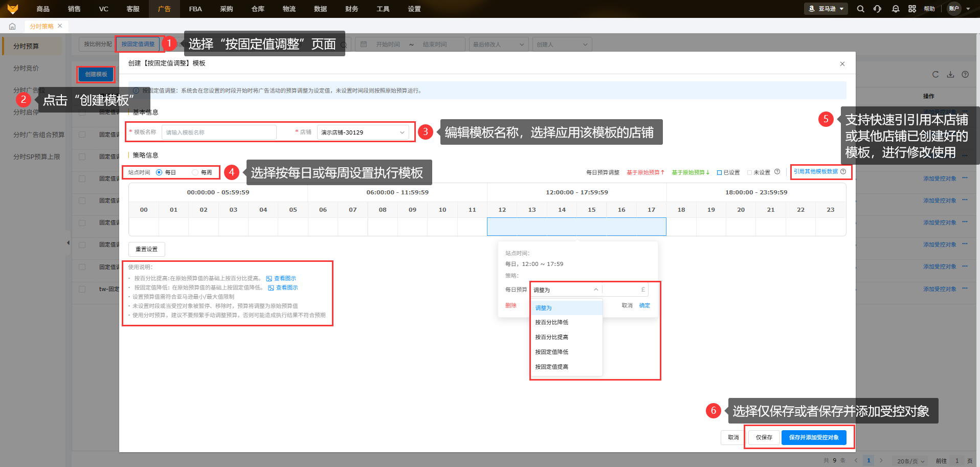The height and width of the screenshot is (467, 980).
Task: Select the 每周 radio button
Action: tap(195, 172)
